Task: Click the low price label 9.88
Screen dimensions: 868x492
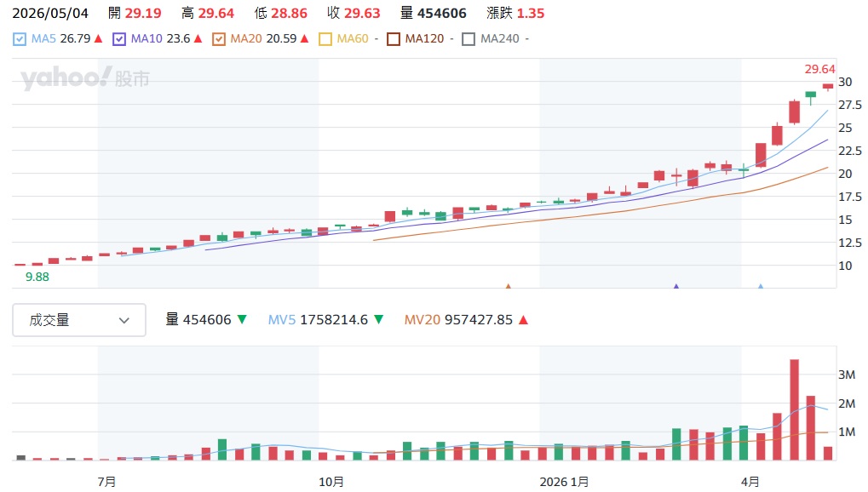Action: (x=37, y=277)
